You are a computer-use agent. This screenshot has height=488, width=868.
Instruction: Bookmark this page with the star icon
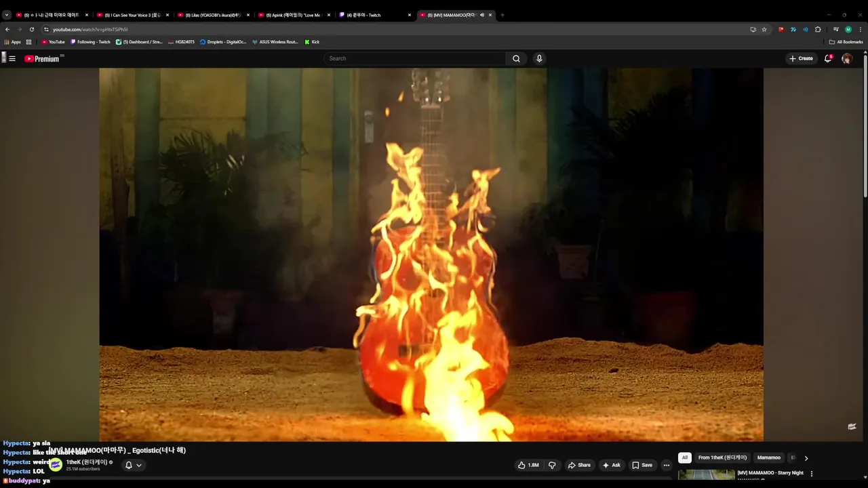click(x=764, y=29)
